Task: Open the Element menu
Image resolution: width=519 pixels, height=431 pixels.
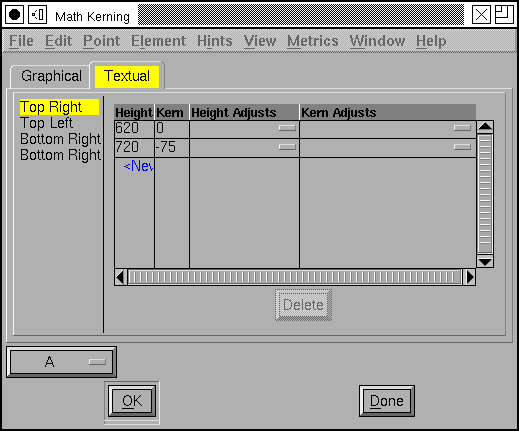Action: click(x=158, y=41)
